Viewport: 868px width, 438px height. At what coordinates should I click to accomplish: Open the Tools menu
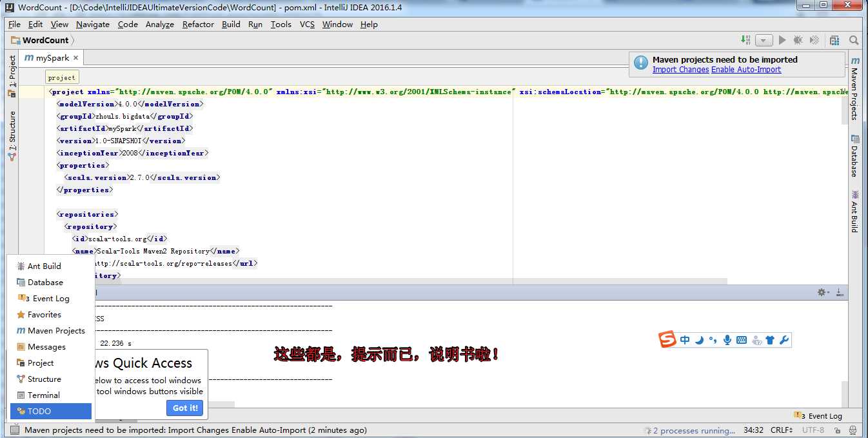click(281, 25)
